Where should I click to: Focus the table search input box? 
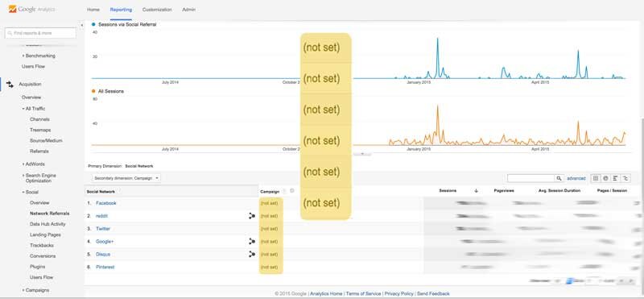(x=531, y=178)
